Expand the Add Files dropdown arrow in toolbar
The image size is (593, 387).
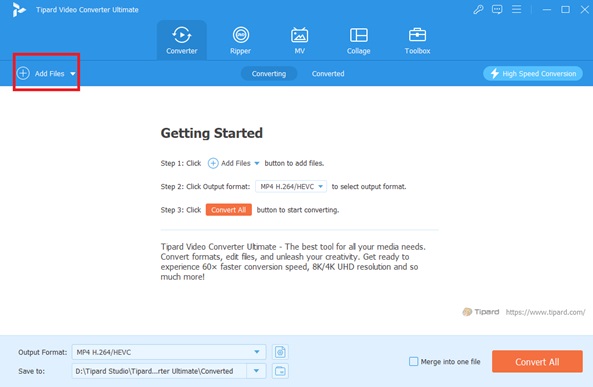(x=73, y=74)
